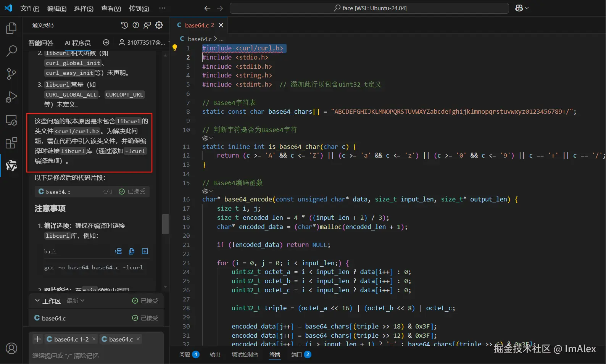
Task: Show chat history in Tongyi Lingma panel
Action: click(x=124, y=25)
